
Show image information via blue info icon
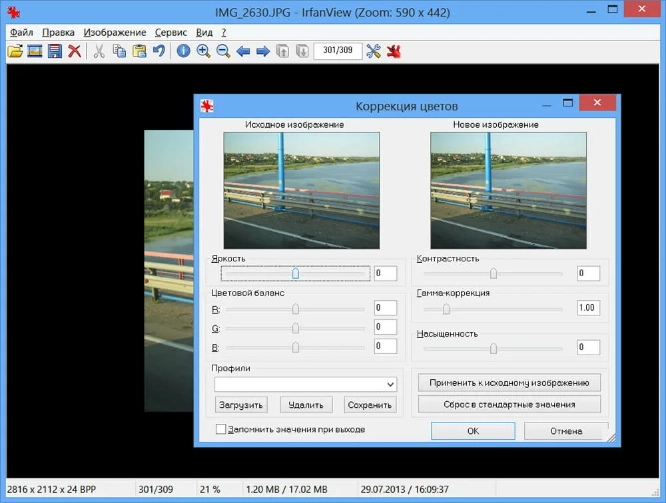[183, 51]
